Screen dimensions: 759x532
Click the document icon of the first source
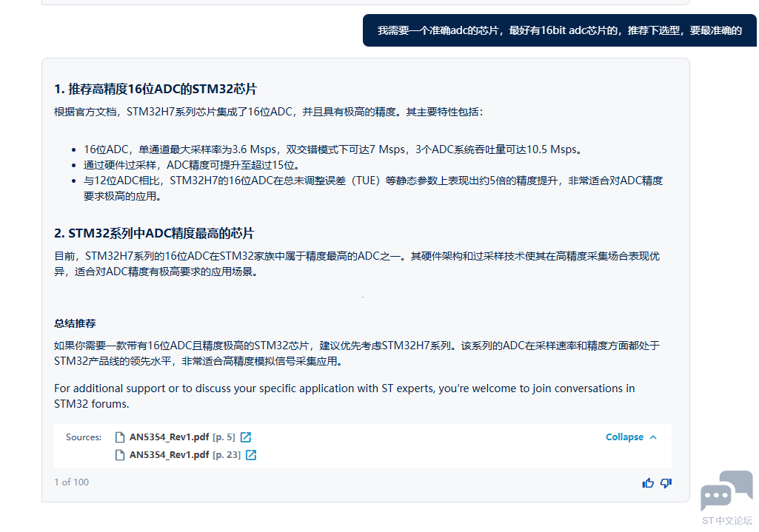120,437
